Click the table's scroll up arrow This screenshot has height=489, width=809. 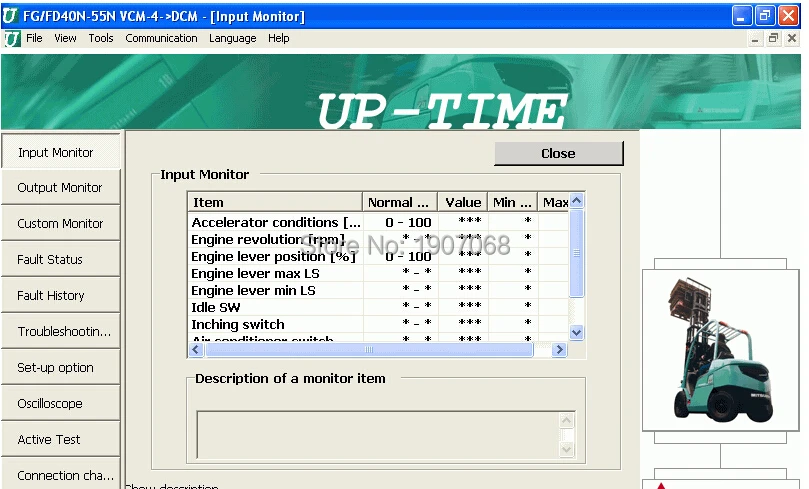pos(577,200)
